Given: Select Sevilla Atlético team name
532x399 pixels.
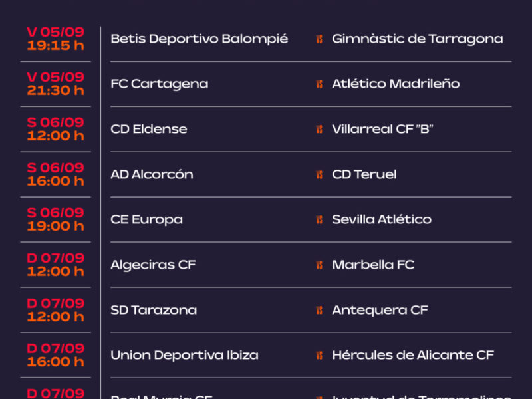Looking at the screenshot, I should [x=382, y=219].
